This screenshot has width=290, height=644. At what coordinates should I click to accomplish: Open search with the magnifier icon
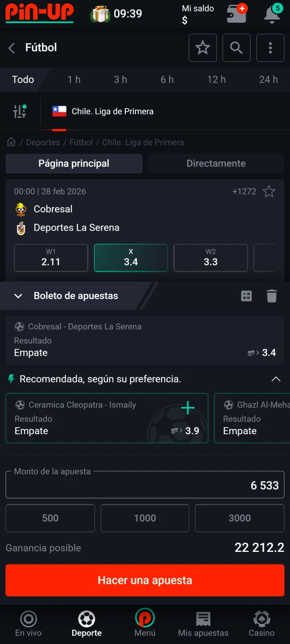tap(236, 47)
